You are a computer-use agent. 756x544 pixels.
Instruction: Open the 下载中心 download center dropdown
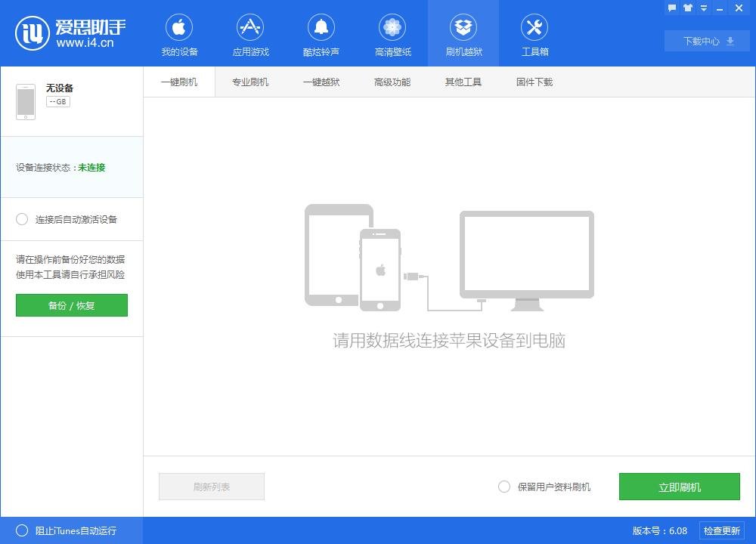(706, 41)
